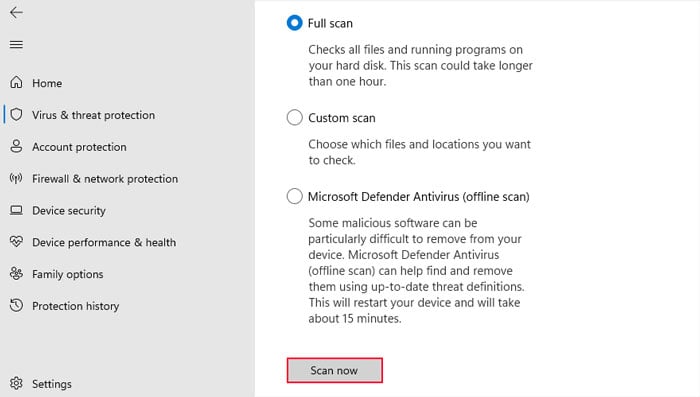The height and width of the screenshot is (397, 700).
Task: Open the hamburger navigation menu
Action: point(16,44)
